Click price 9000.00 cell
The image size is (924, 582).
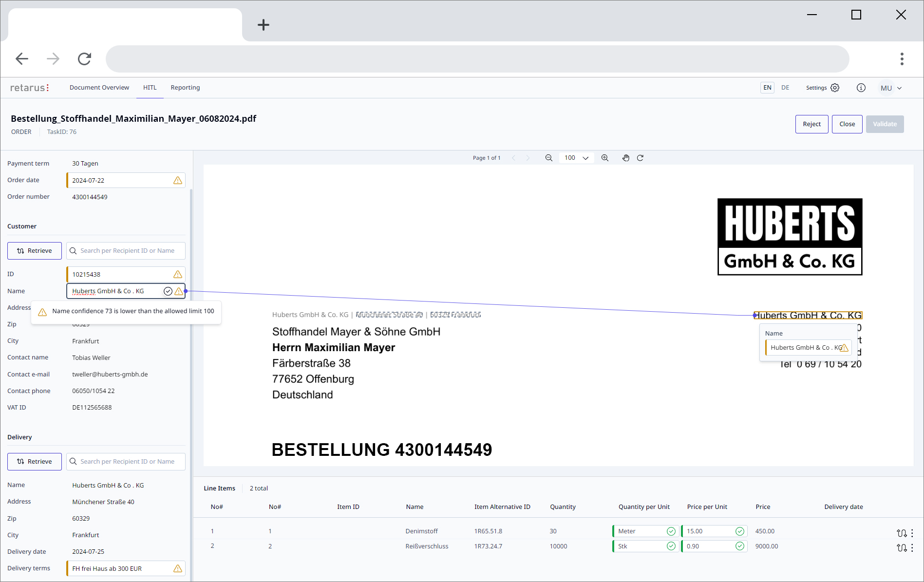[767, 546]
